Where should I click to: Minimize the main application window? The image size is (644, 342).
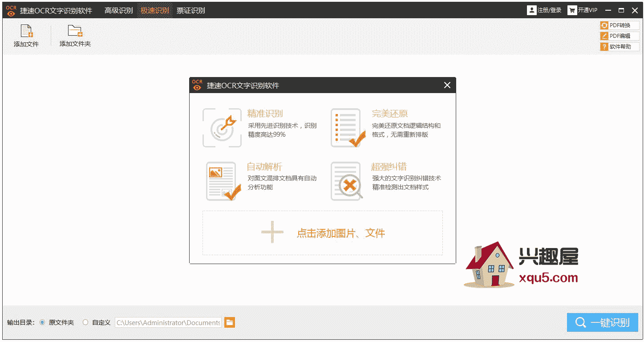tap(608, 10)
